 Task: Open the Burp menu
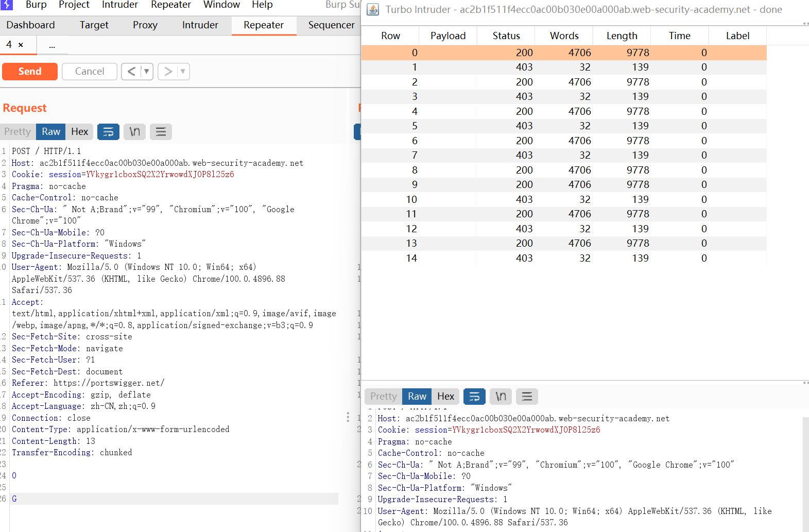[36, 5]
